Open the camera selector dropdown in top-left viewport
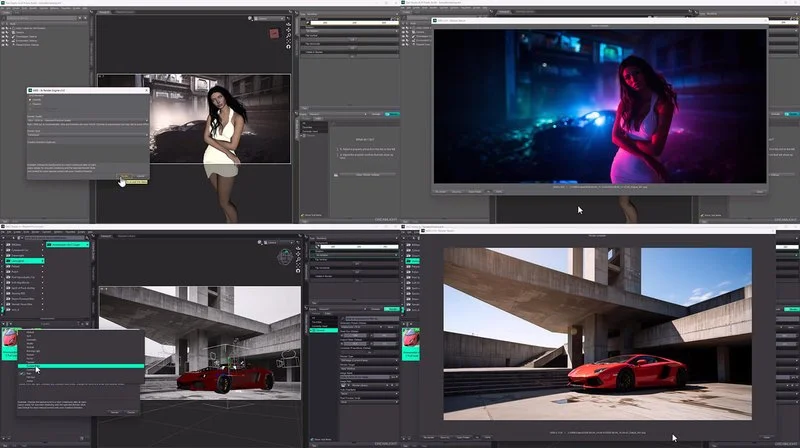800x448 pixels. (x=270, y=18)
